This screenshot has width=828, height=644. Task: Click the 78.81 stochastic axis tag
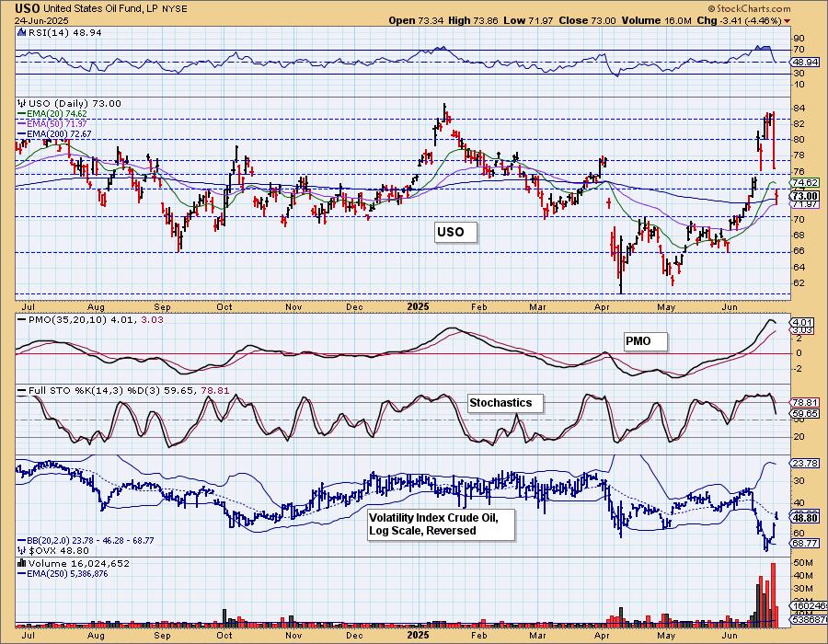click(x=805, y=402)
